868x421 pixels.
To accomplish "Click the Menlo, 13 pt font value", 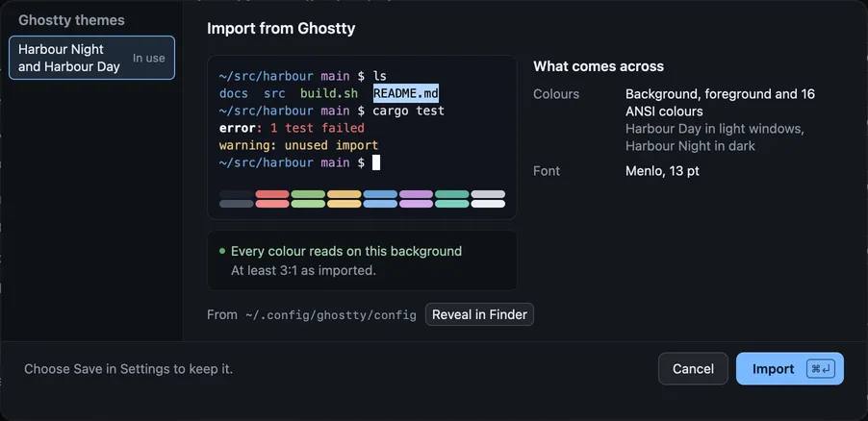I will point(662,171).
